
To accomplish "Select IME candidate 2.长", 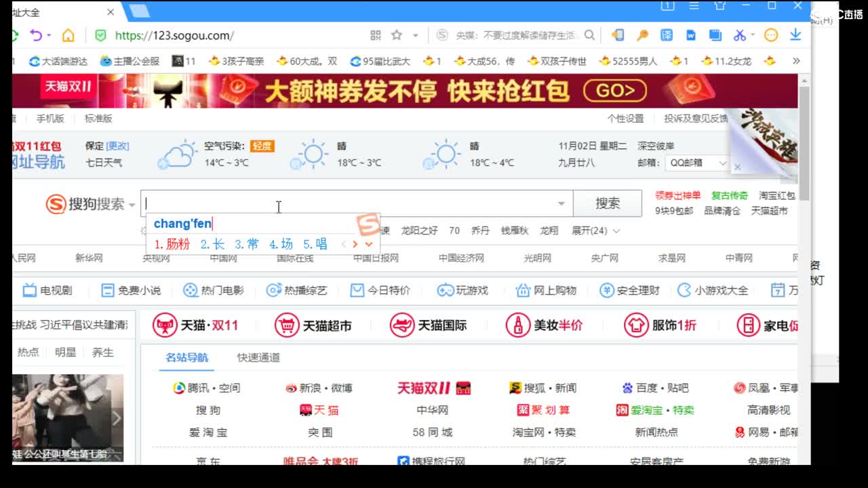I will tap(212, 244).
